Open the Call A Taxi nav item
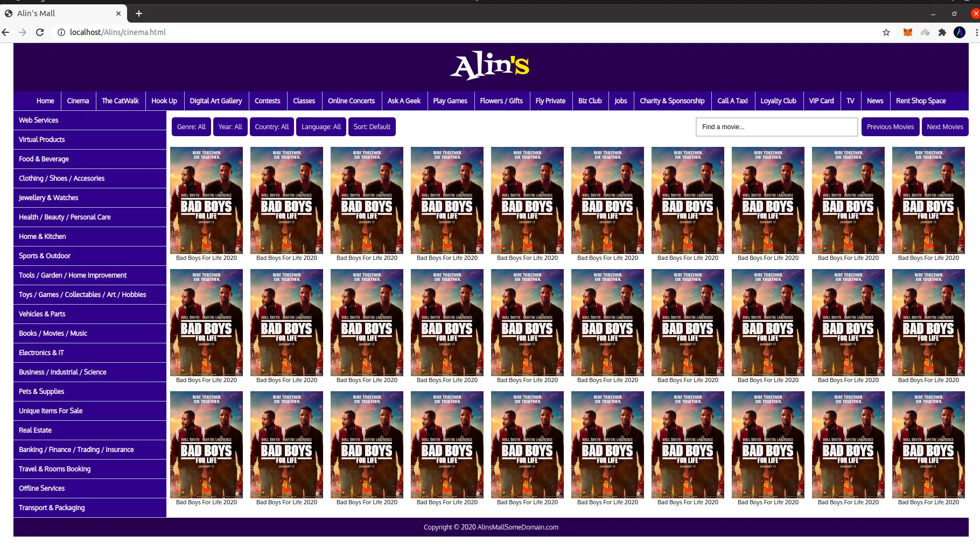 tap(733, 101)
